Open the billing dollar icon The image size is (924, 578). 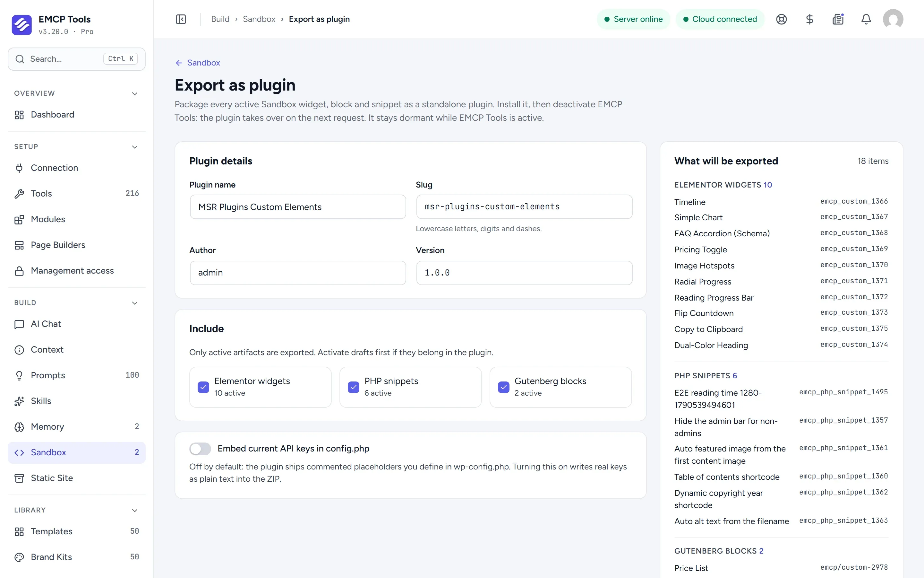click(809, 19)
